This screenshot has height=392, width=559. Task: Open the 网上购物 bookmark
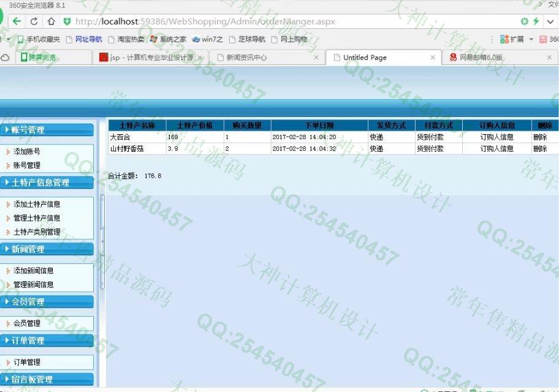coord(289,39)
